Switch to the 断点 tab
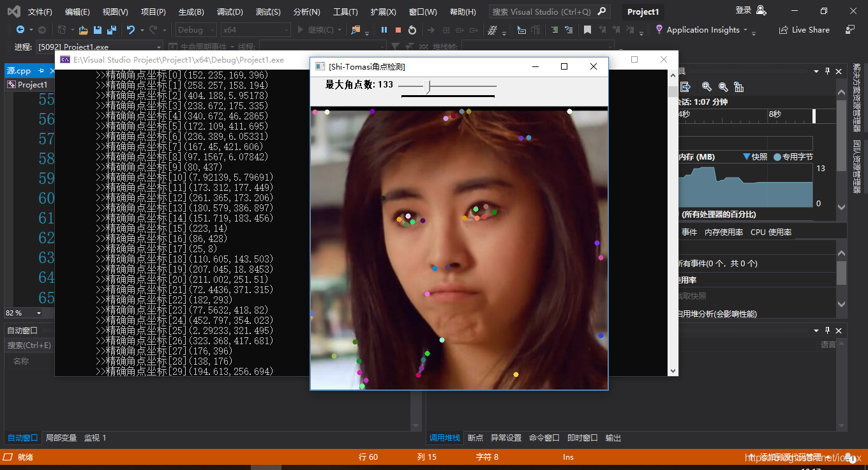Image resolution: width=868 pixels, height=470 pixels. tap(475, 437)
